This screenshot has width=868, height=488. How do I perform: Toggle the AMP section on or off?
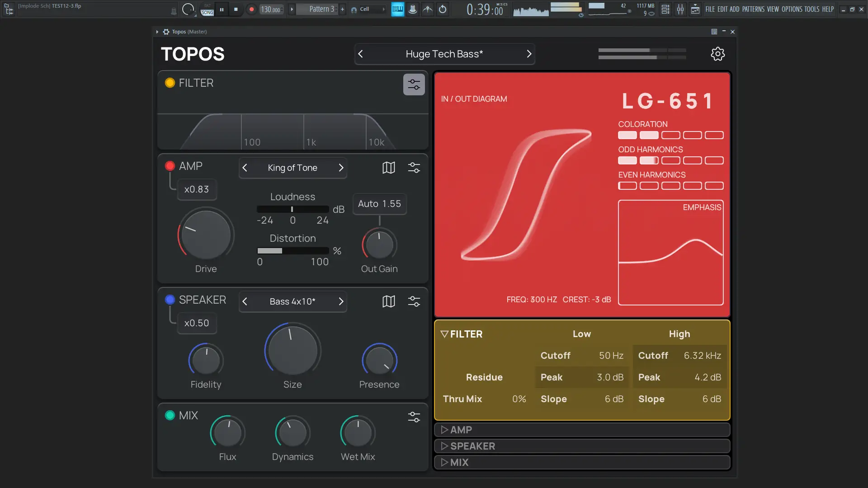point(170,165)
